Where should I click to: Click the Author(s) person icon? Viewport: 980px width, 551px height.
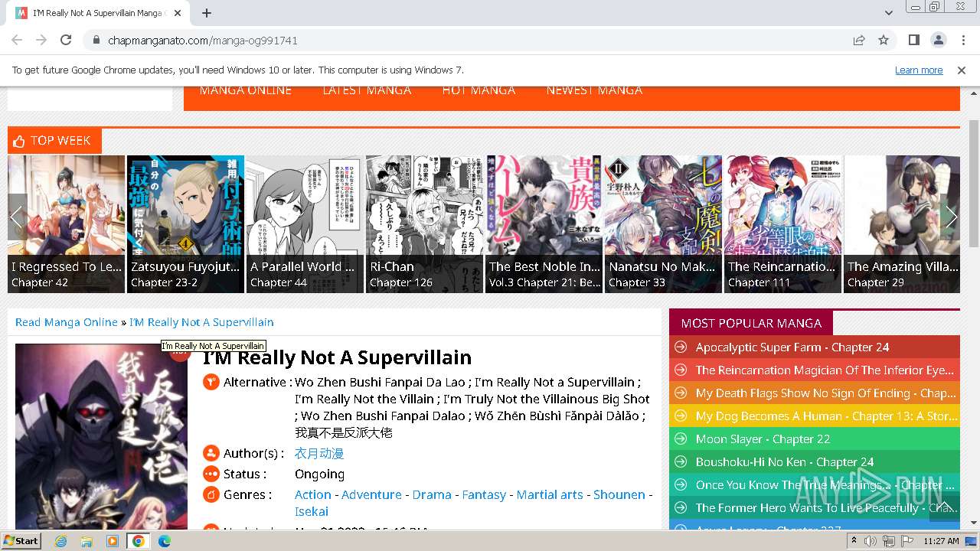click(x=211, y=453)
